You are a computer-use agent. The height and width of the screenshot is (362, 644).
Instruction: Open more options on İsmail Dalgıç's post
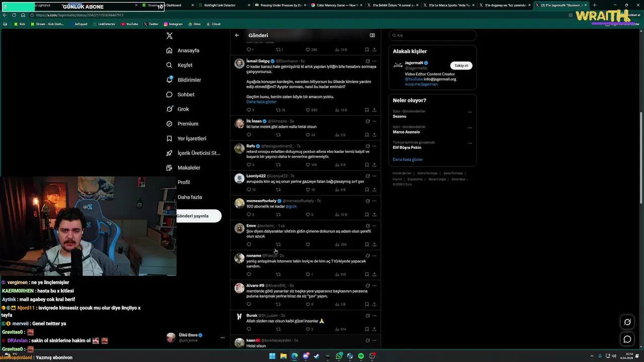point(374,61)
